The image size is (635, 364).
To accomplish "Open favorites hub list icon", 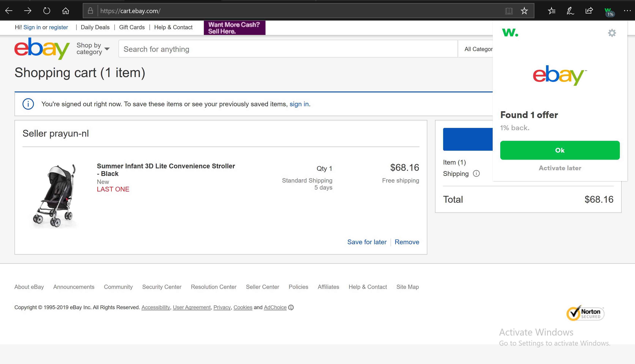I will pyautogui.click(x=551, y=11).
